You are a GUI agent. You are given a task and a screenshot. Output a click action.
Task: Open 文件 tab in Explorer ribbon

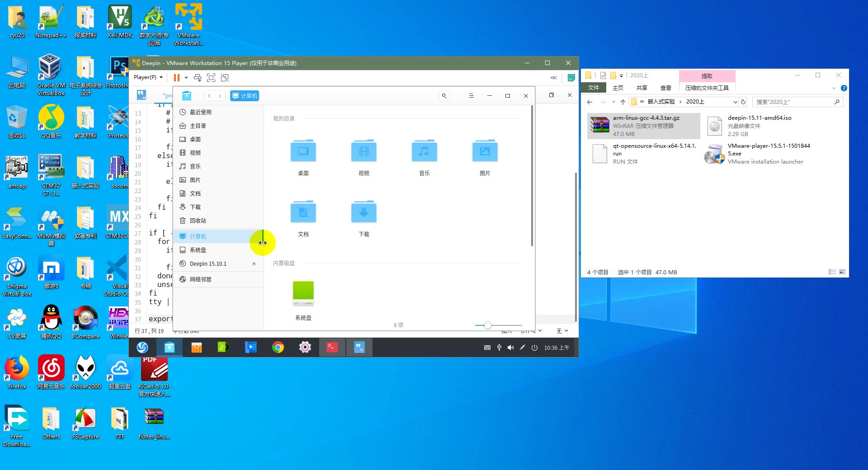[594, 88]
